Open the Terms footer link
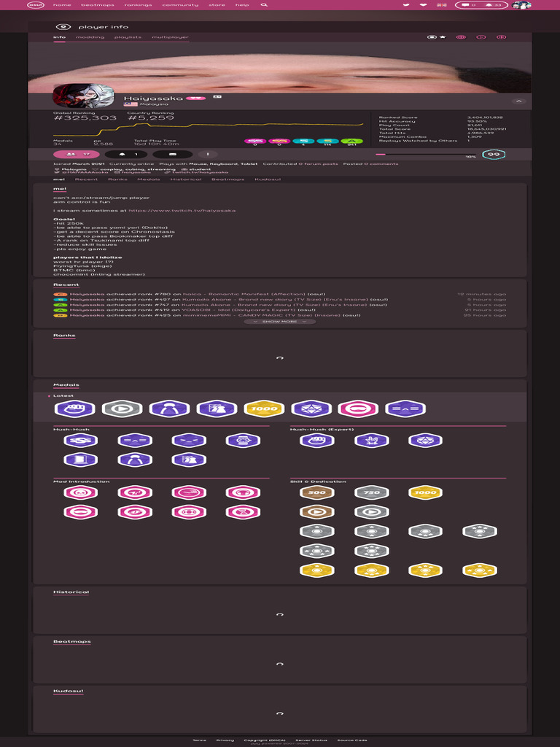Image resolution: width=560 pixels, height=747 pixels. 200,740
